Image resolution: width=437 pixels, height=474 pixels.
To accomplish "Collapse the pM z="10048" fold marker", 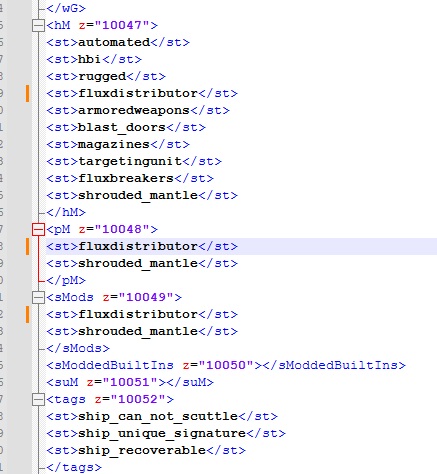I will [x=38, y=230].
